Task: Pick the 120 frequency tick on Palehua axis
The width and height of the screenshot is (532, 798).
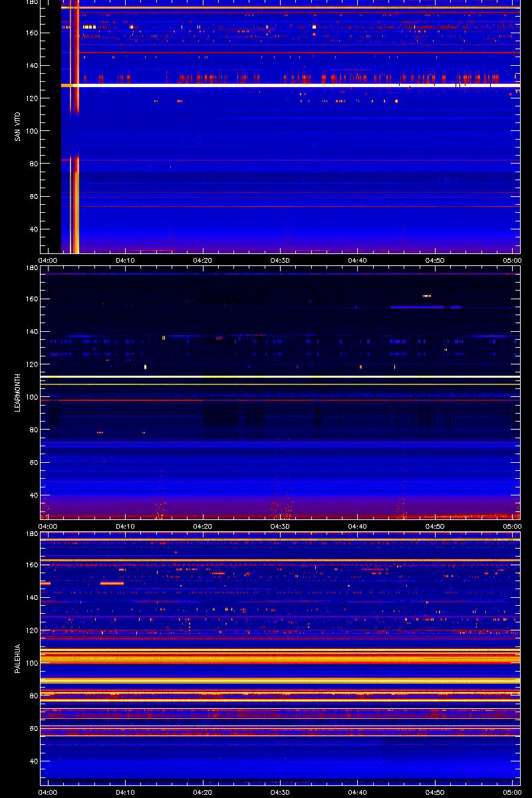Action: pyautogui.click(x=31, y=630)
